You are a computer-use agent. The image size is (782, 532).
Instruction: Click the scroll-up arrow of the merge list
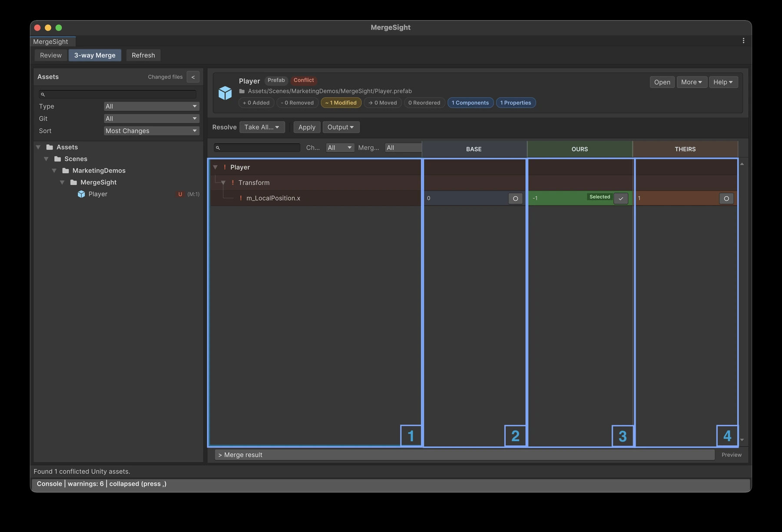[742, 164]
